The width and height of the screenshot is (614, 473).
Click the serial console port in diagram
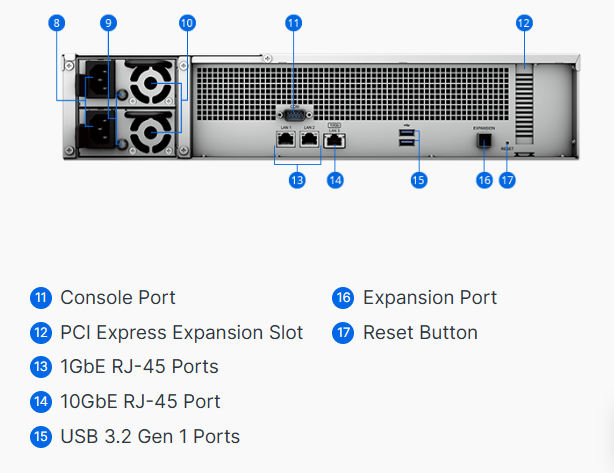(x=294, y=115)
